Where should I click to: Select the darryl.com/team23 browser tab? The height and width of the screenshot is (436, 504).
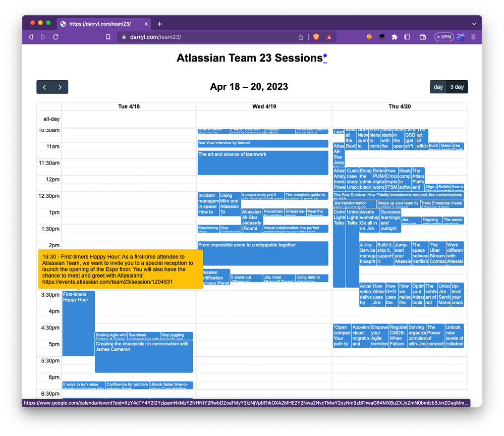coord(103,24)
